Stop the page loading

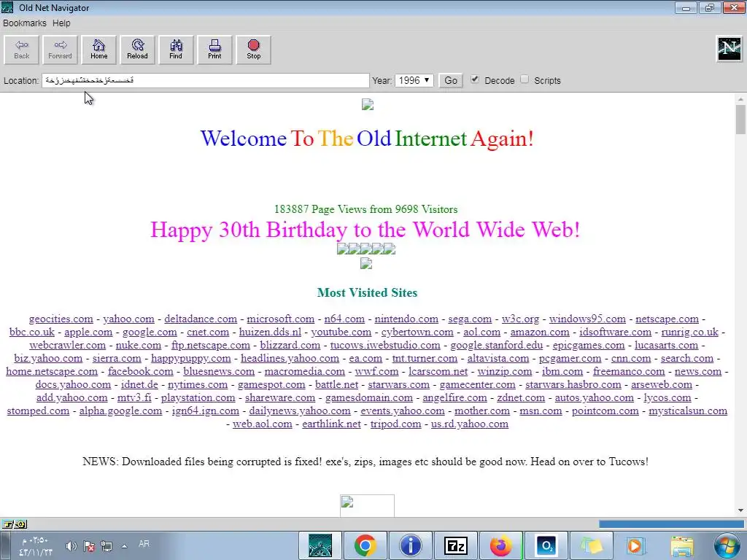(253, 50)
